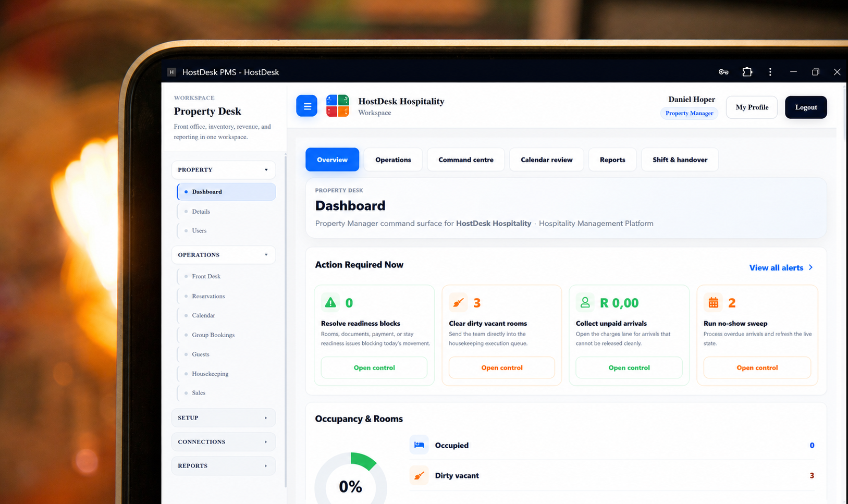Image resolution: width=848 pixels, height=504 pixels.
Task: Open the password key icon in title bar
Action: tap(723, 72)
